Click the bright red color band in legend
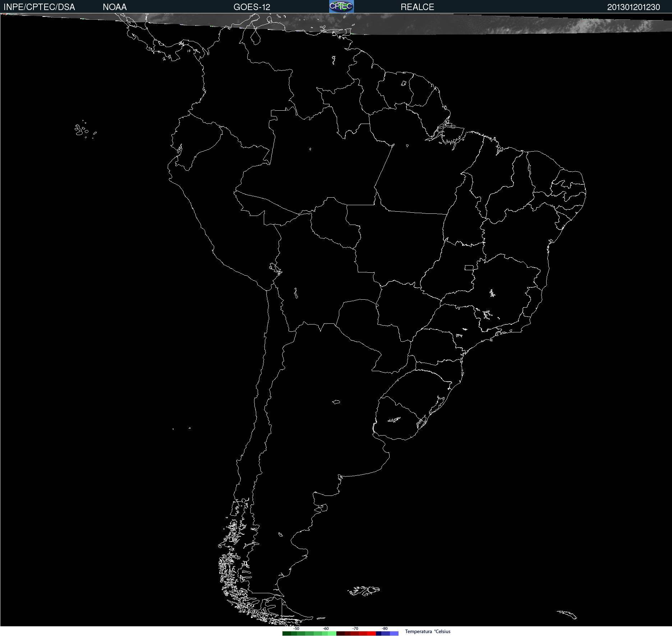The width and height of the screenshot is (672, 636). click(372, 633)
